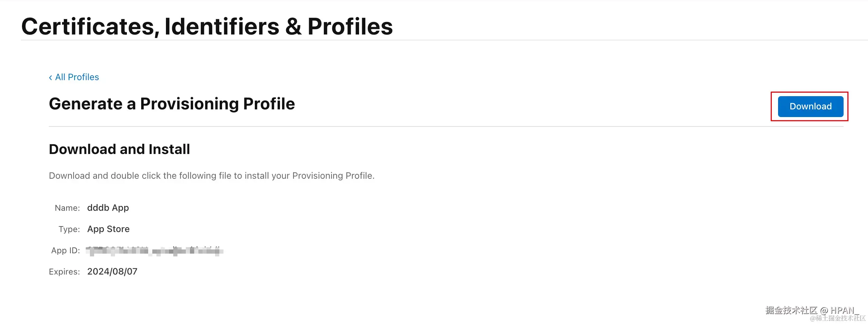Select the dddb App profile name
868x324 pixels.
108,208
